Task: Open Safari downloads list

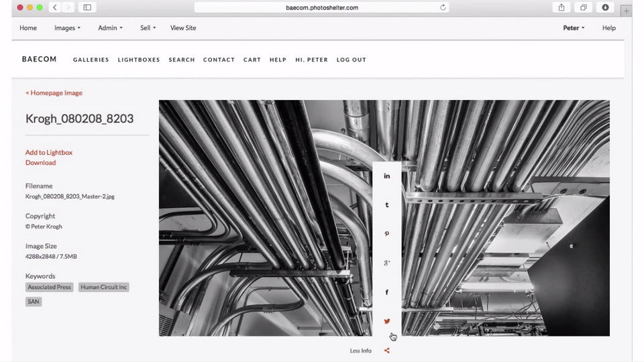Action: (605, 7)
